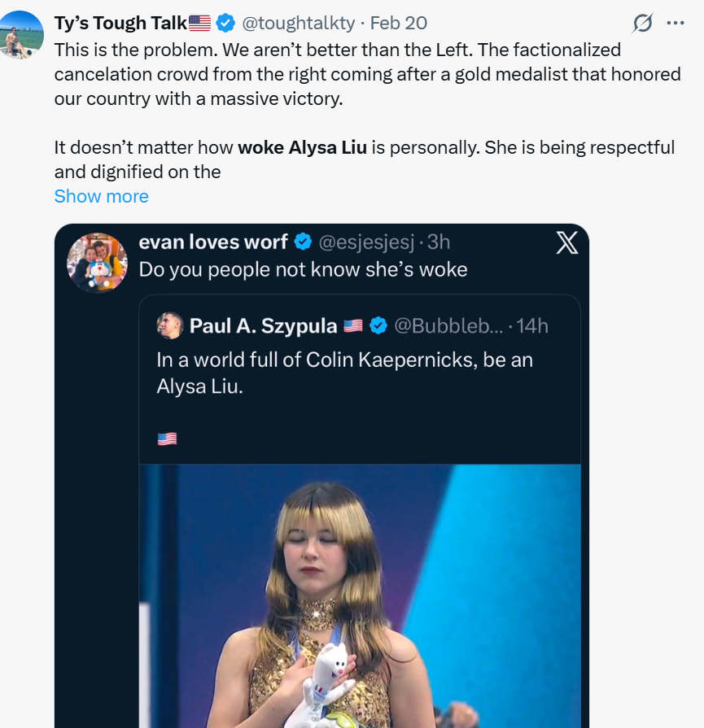The width and height of the screenshot is (704, 728).
Task: Click the evan loves worf display name
Action: click(213, 242)
